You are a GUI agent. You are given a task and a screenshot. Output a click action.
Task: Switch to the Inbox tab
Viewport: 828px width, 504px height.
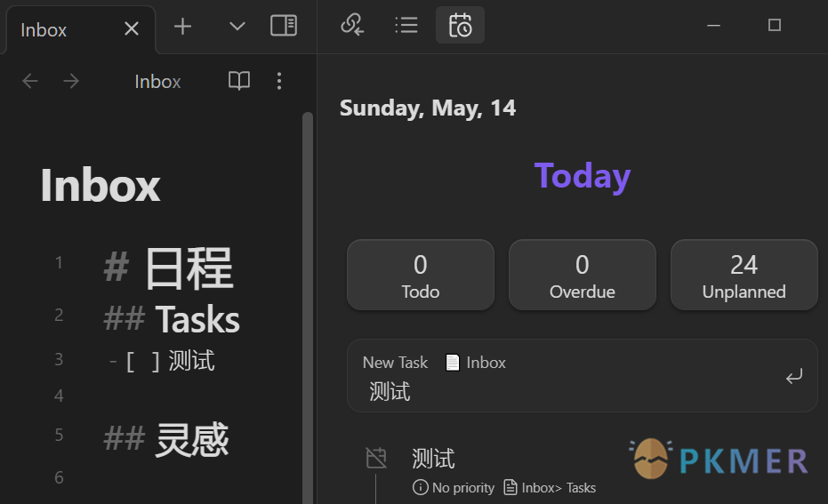click(x=44, y=29)
